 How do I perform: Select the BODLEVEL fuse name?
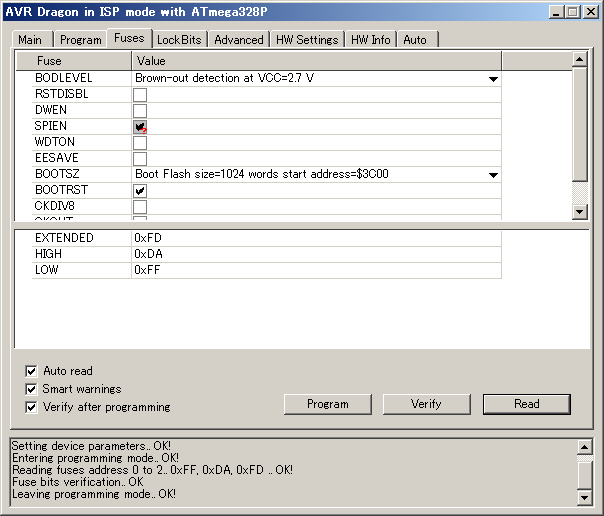64,78
